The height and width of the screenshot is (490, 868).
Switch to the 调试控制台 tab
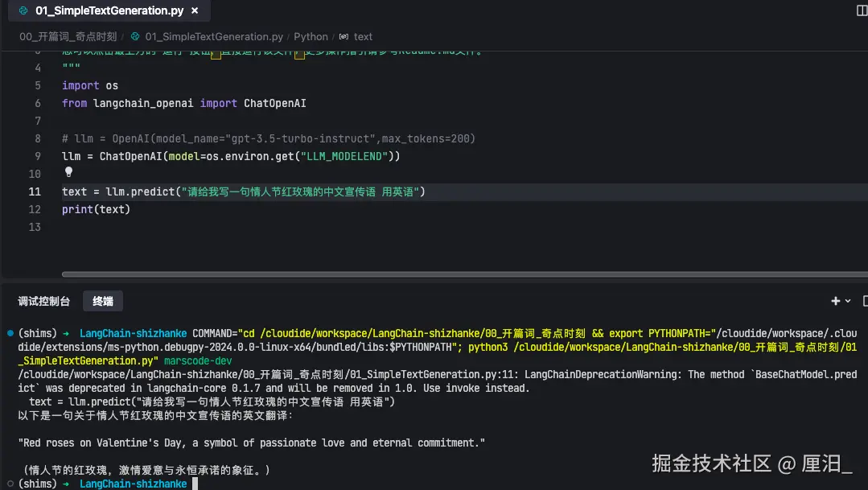click(x=44, y=300)
